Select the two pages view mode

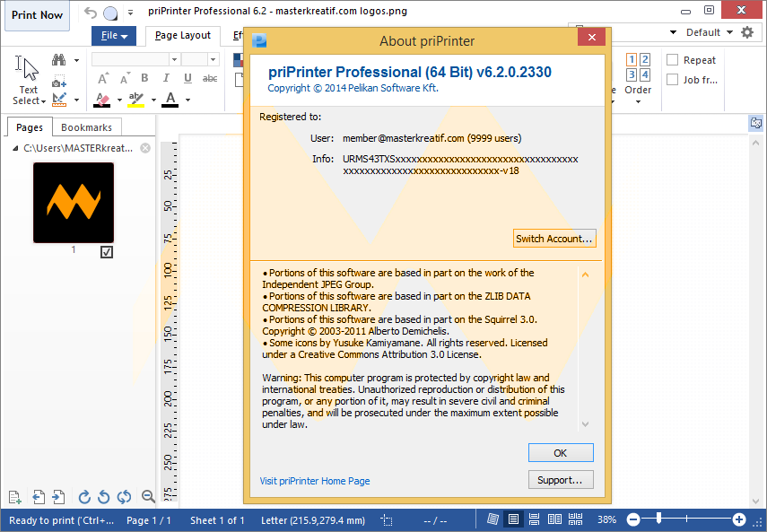[554, 519]
